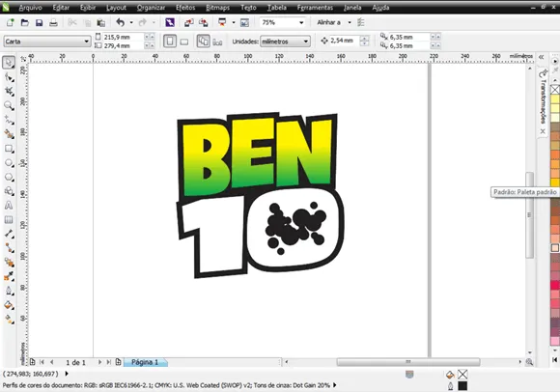
Task: Click the Import icon
Action: pos(188,23)
